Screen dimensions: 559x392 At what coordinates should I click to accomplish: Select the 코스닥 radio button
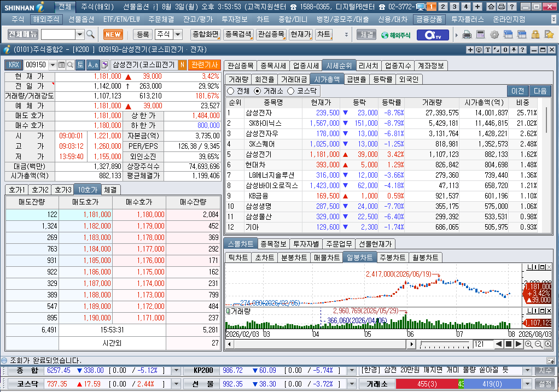pyautogui.click(x=290, y=91)
